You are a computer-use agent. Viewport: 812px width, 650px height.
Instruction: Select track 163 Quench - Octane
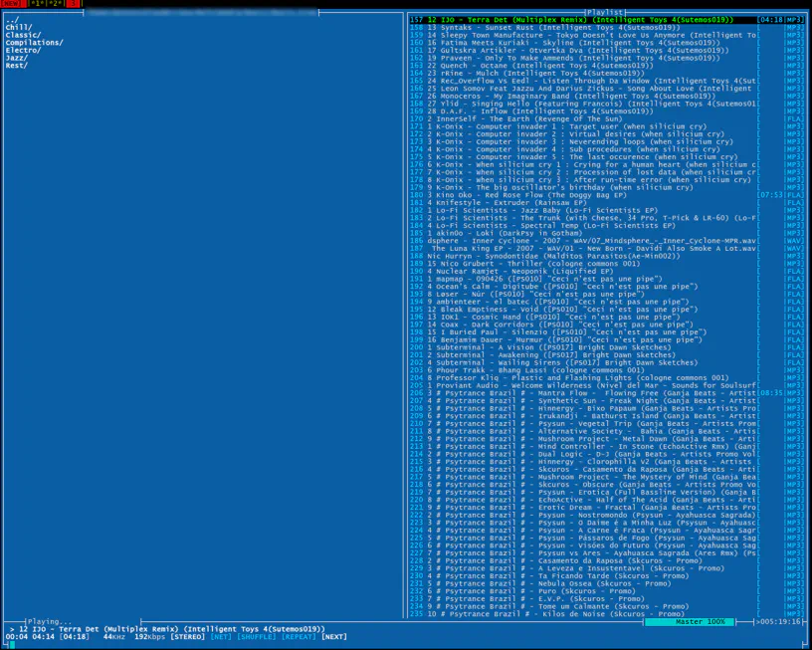[607, 66]
